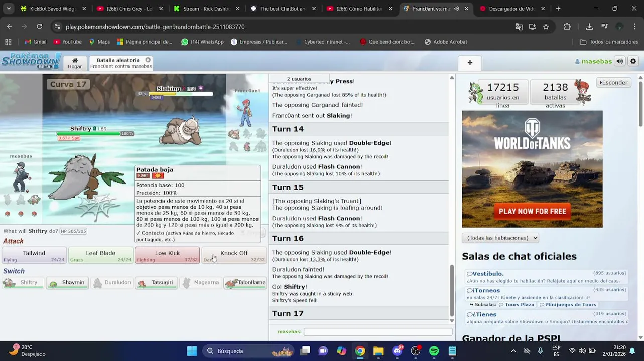This screenshot has height=361, width=644.
Task: Click the opposing Slaking sprite
Action: coord(181,130)
